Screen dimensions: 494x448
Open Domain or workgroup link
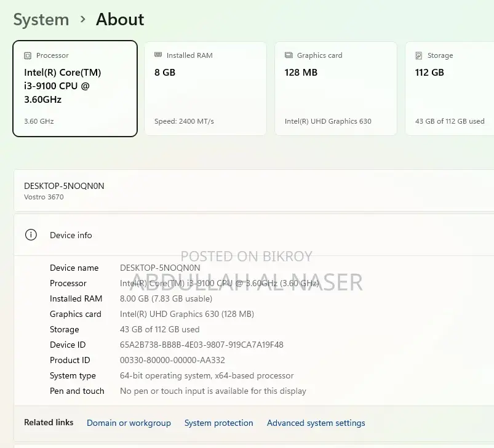[x=129, y=423]
